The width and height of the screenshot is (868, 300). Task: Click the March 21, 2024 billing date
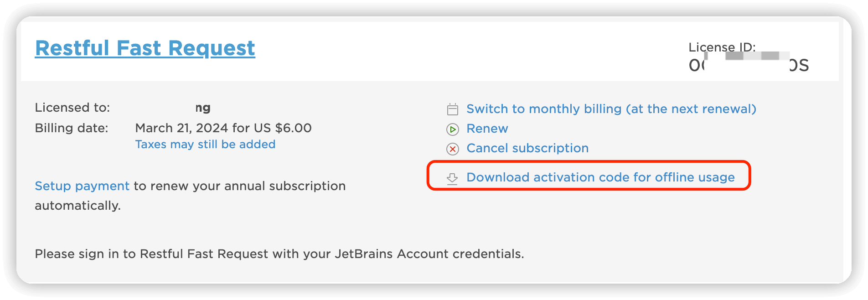182,128
